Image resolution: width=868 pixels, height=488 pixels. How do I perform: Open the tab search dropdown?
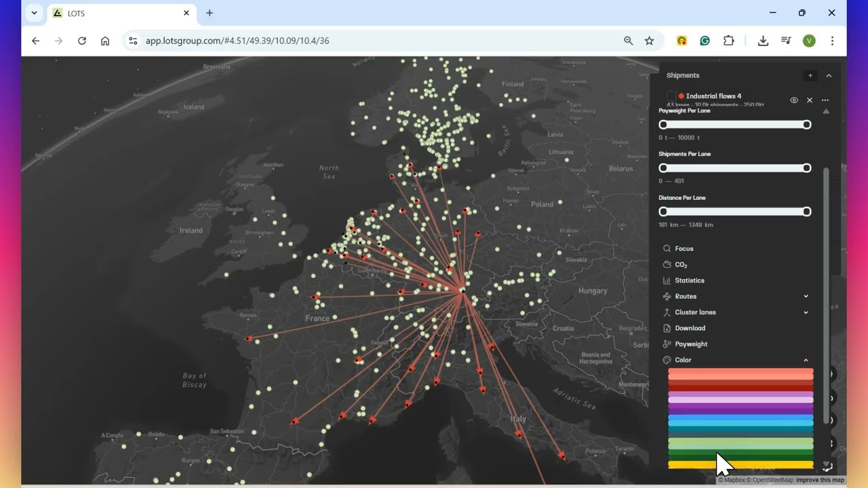pos(34,13)
